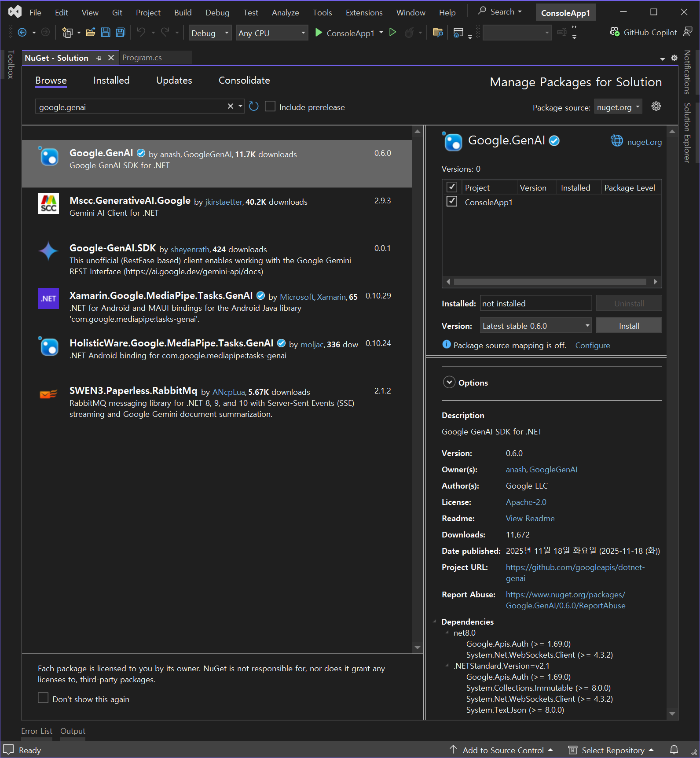The height and width of the screenshot is (758, 700).
Task: Open the Build menu
Action: [183, 12]
